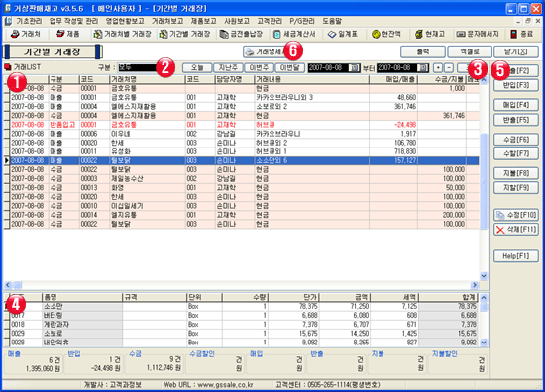This screenshot has height=392, width=545.
Task: Click the red X 삭제[F11] button
Action: tap(516, 229)
